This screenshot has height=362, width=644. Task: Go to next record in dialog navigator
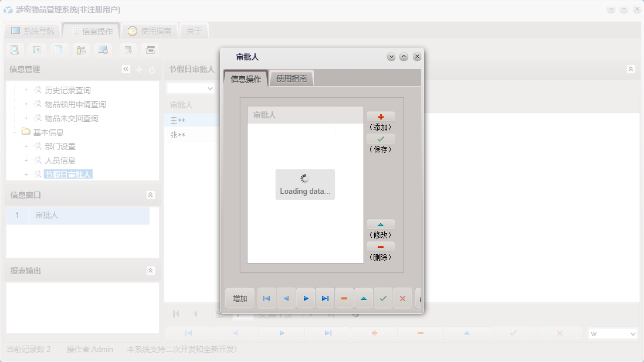pos(306,298)
